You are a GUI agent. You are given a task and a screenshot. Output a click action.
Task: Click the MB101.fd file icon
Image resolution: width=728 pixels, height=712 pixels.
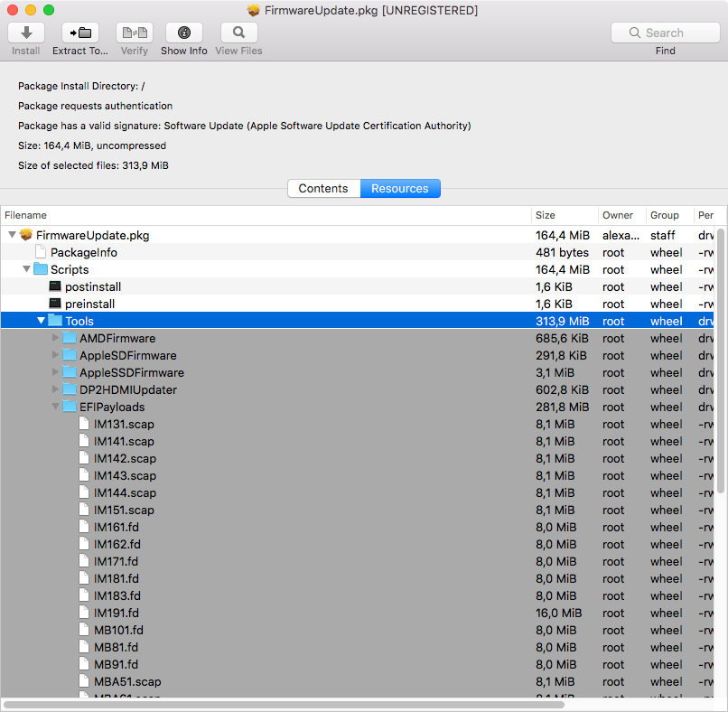pyautogui.click(x=84, y=630)
